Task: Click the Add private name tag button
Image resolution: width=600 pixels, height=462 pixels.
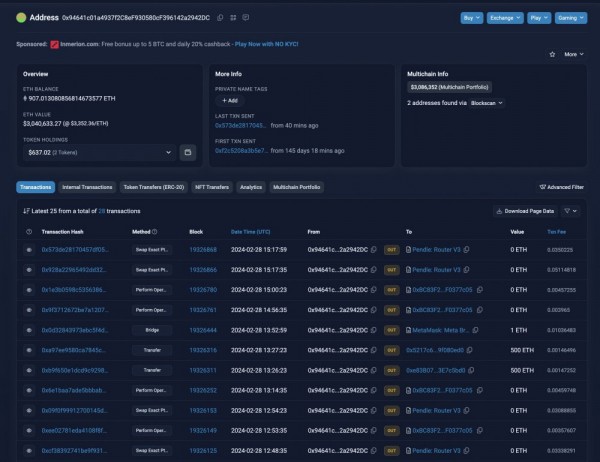Action: pyautogui.click(x=228, y=101)
